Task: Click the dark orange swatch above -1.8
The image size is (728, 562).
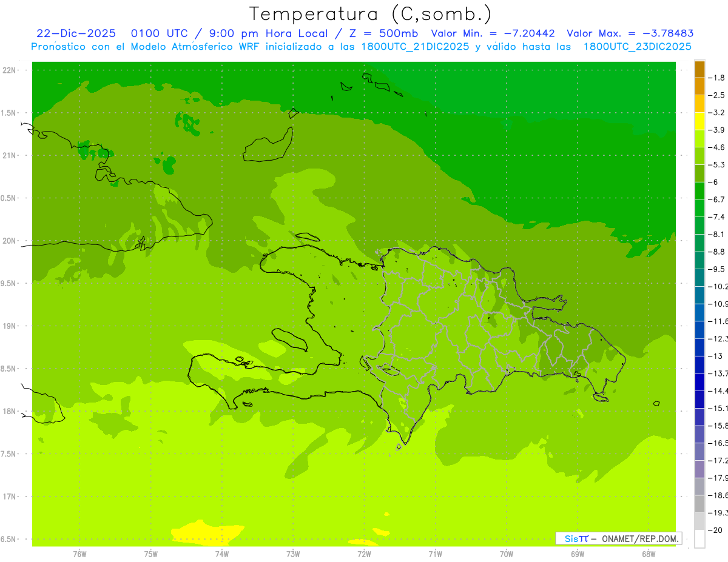Action: pyautogui.click(x=699, y=69)
